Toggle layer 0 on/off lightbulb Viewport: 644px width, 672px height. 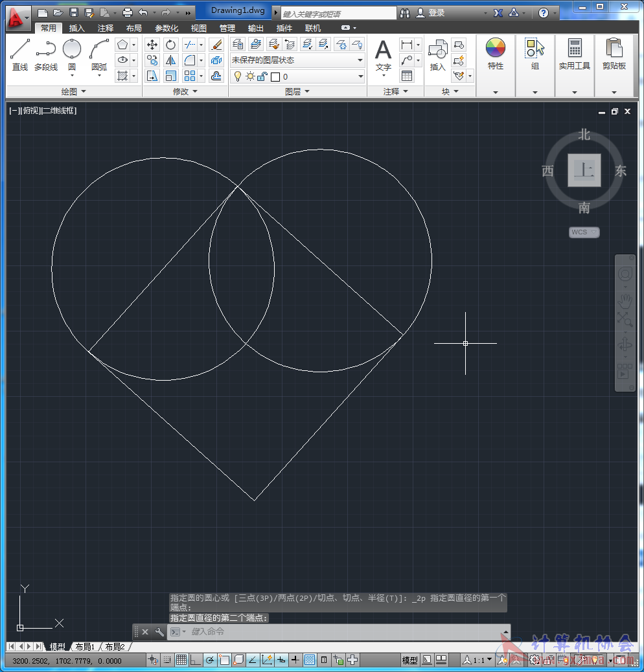click(238, 76)
